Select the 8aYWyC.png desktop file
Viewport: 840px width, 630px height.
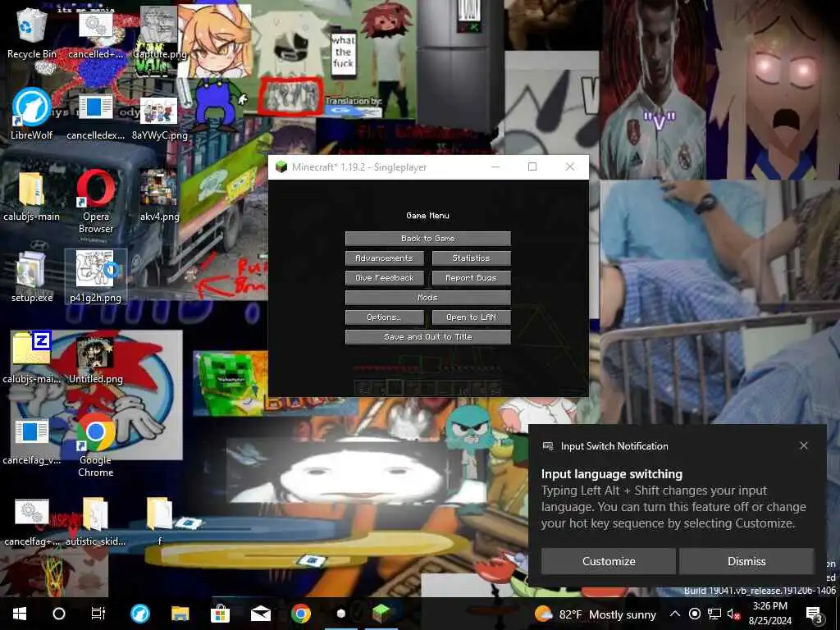[159, 118]
